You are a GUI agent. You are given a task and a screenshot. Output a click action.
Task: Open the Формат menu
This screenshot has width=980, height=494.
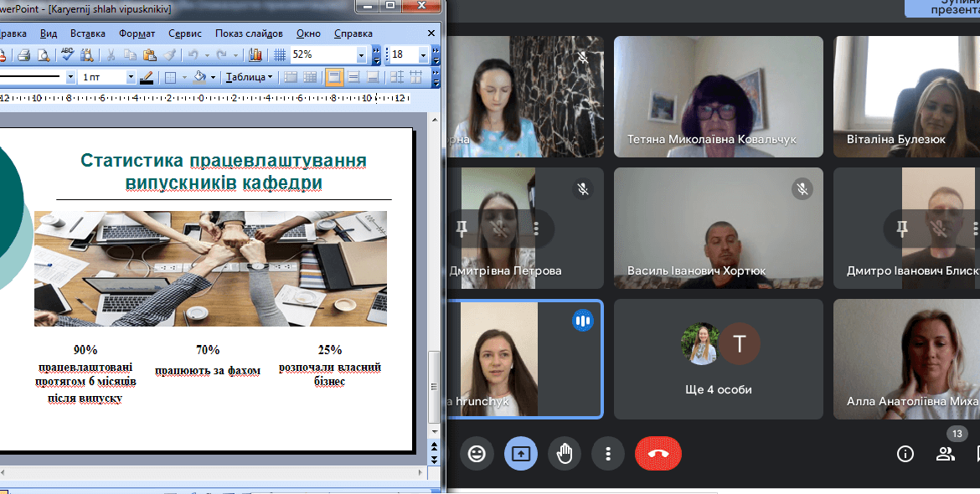point(137,33)
